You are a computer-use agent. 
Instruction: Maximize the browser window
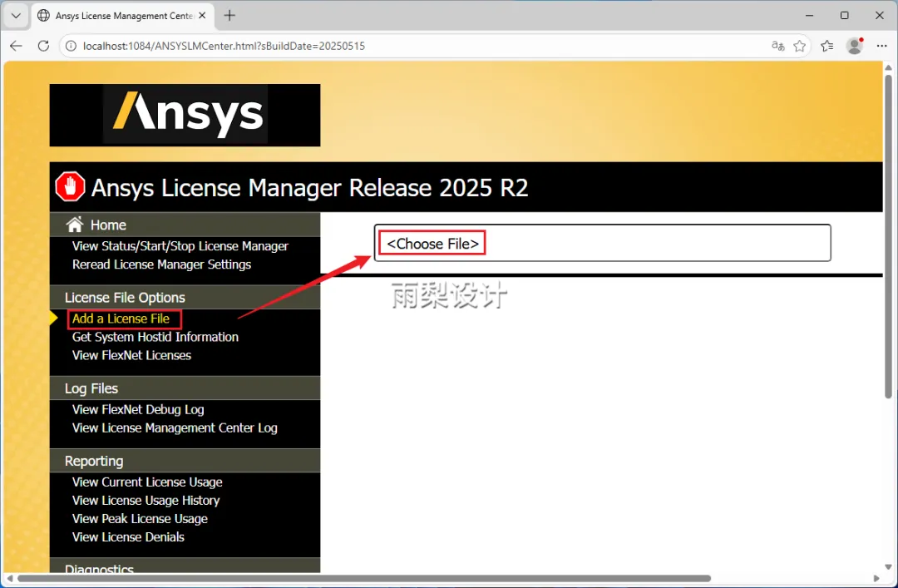[x=844, y=16]
